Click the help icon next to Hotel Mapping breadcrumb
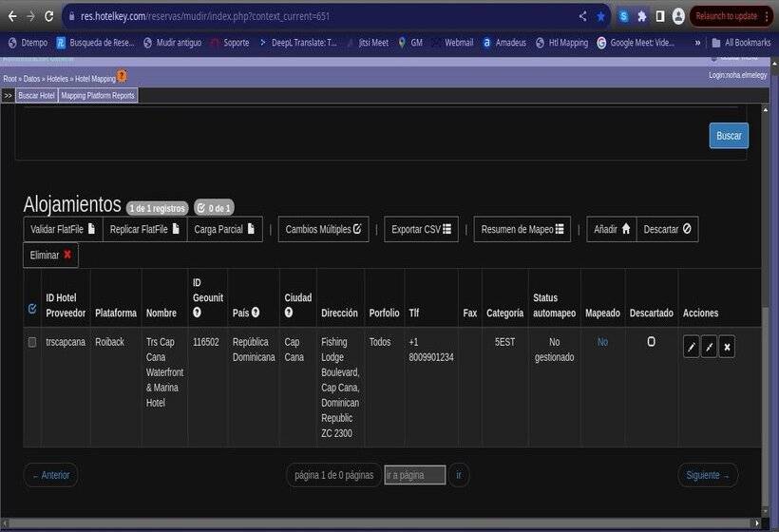The width and height of the screenshot is (779, 532). click(x=122, y=76)
